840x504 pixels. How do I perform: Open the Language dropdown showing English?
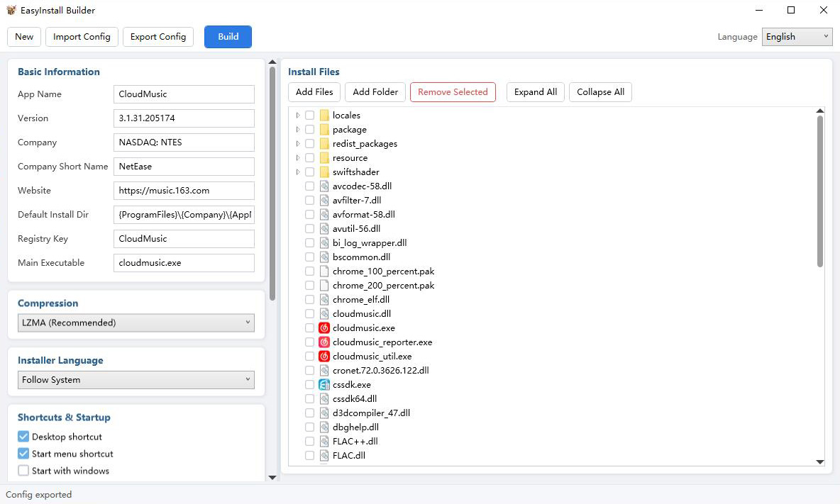point(797,36)
